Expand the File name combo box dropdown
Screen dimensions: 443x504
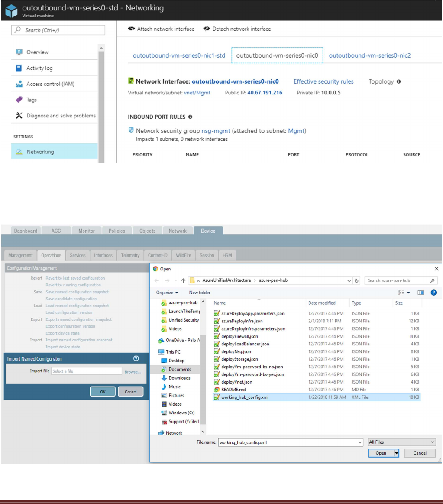point(360,442)
